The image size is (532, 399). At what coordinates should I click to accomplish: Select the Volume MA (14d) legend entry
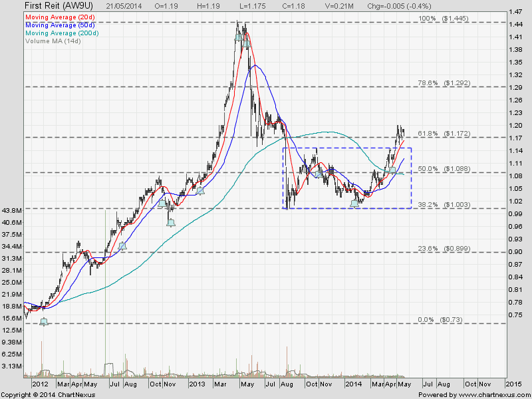pyautogui.click(x=53, y=41)
